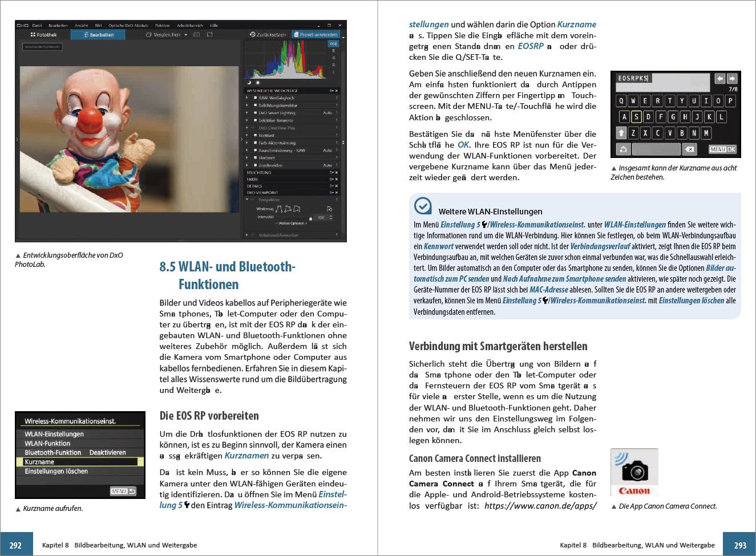Image resolution: width=756 pixels, height=556 pixels.
Task: Open the Paletten menu
Action: [x=163, y=25]
